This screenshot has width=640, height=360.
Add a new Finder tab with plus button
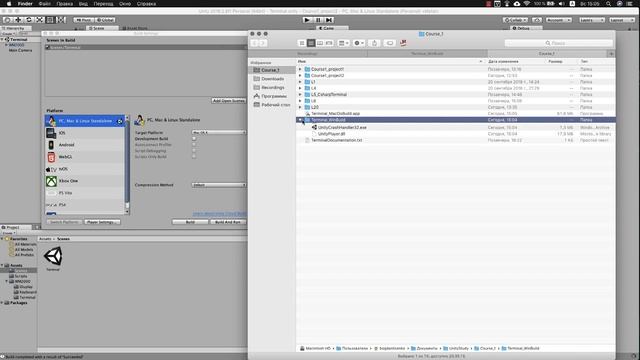pyautogui.click(x=611, y=53)
